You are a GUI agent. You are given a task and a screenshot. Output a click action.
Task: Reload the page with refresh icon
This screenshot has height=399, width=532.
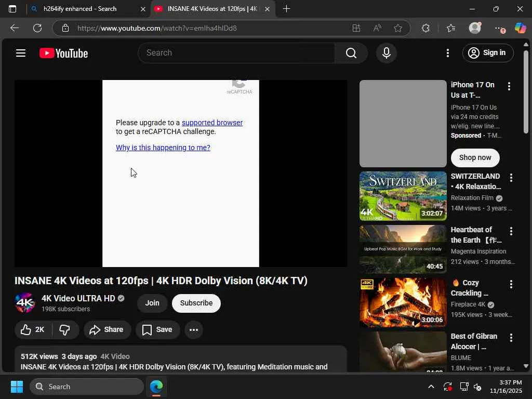[37, 28]
